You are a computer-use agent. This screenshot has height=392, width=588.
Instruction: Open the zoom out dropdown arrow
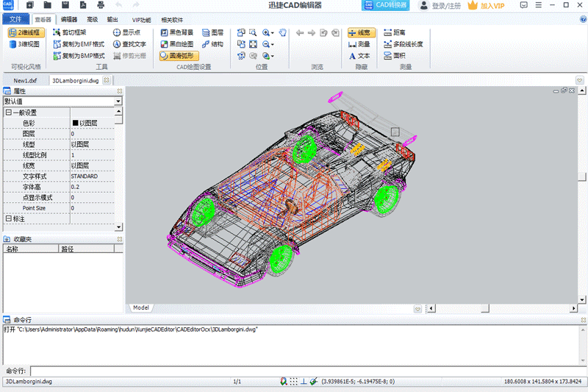click(x=272, y=45)
